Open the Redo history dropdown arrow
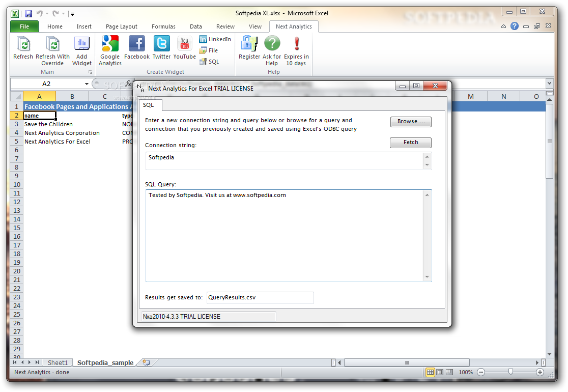Screen dimensions: 568x392 64,14
